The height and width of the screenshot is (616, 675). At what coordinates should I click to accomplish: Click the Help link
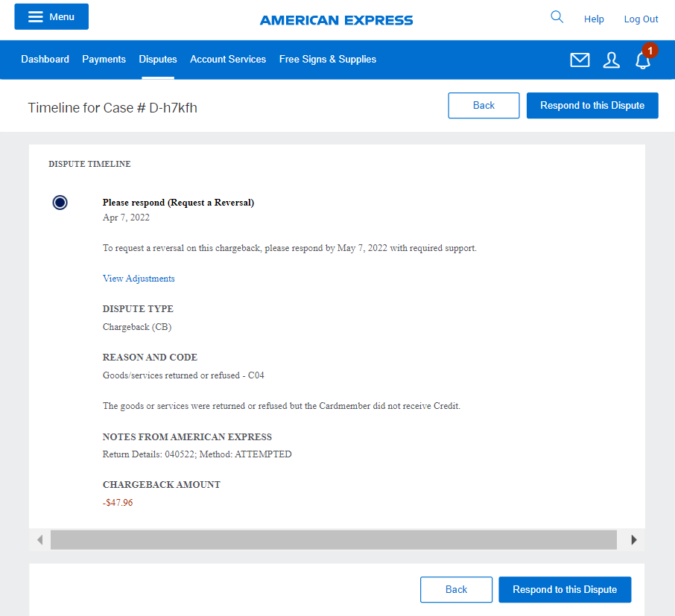click(594, 19)
